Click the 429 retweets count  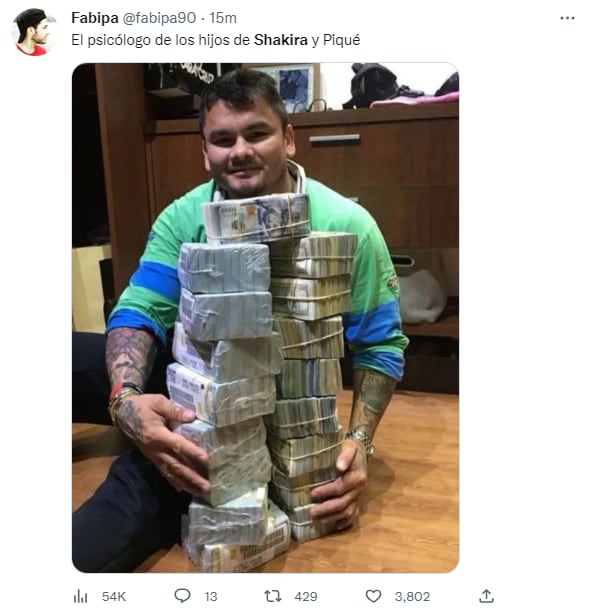pyautogui.click(x=306, y=596)
